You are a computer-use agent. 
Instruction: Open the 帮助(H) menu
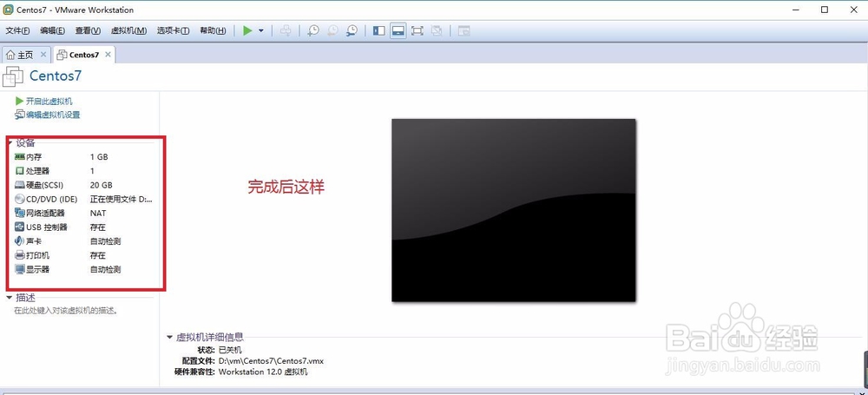pos(213,31)
